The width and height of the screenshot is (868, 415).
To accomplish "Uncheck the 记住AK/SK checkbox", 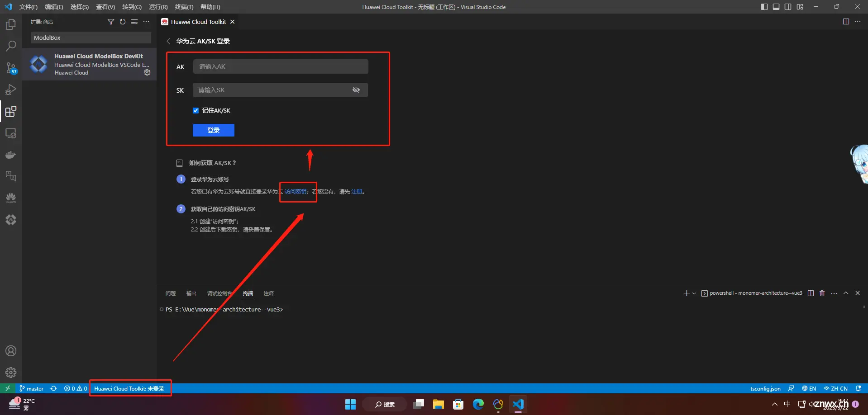I will pyautogui.click(x=196, y=110).
